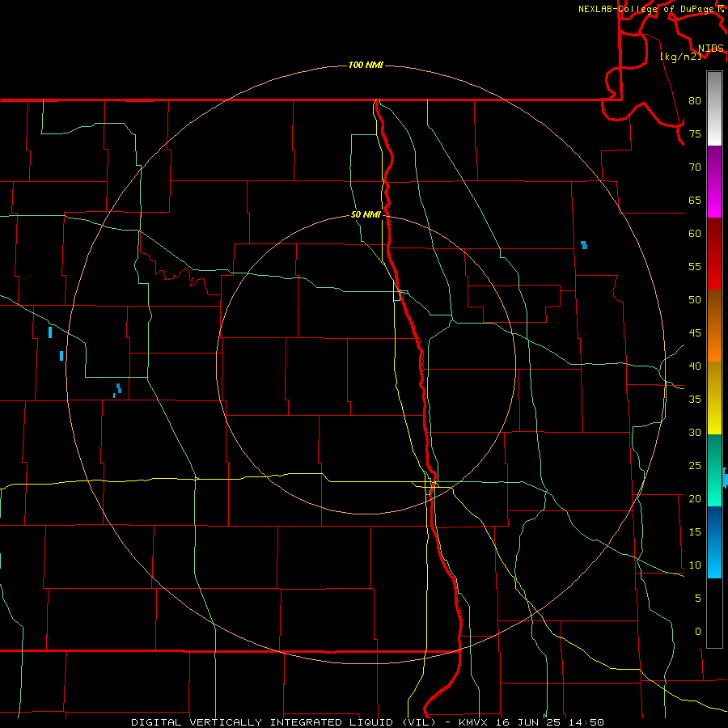Select the 25 value on the VIL scale
Viewport: 728px width, 728px height.
pyautogui.click(x=695, y=465)
